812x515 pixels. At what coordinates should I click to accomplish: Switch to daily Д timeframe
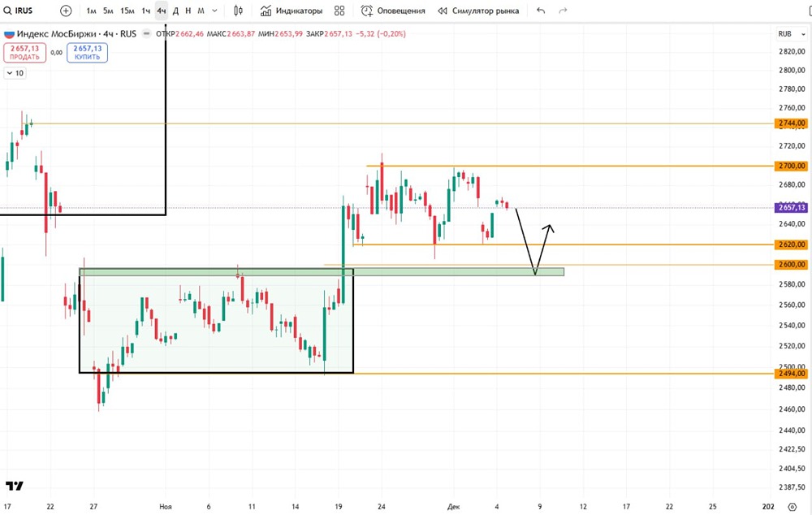pyautogui.click(x=175, y=11)
